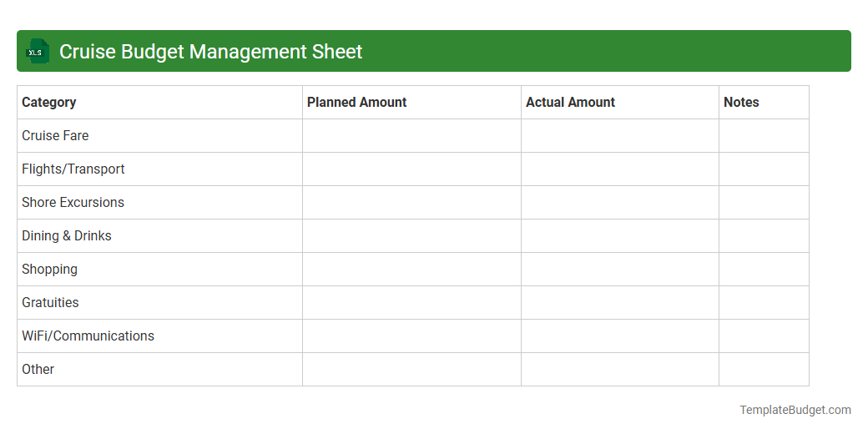Image resolution: width=868 pixels, height=434 pixels.
Task: Click Actual Amount cell for Flights/Transport
Action: (620, 169)
